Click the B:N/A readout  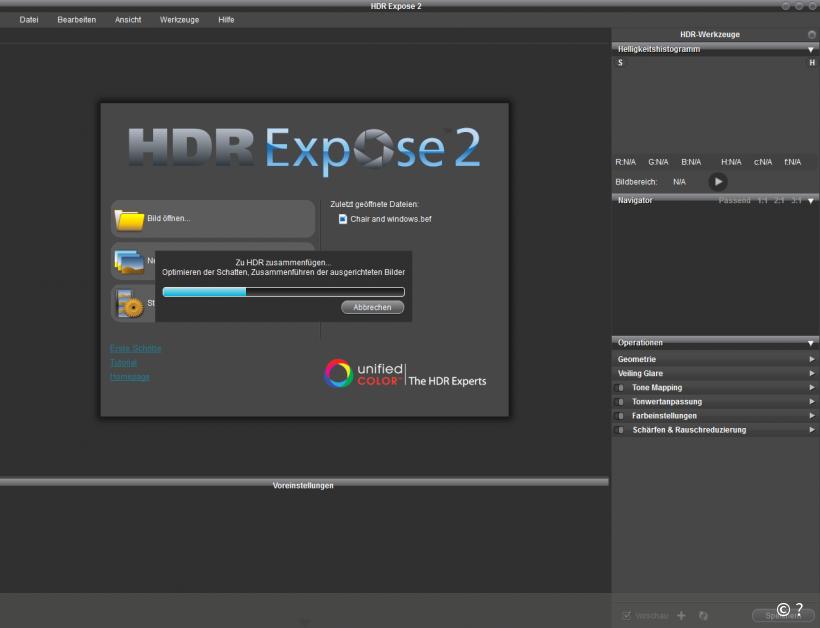pos(691,162)
